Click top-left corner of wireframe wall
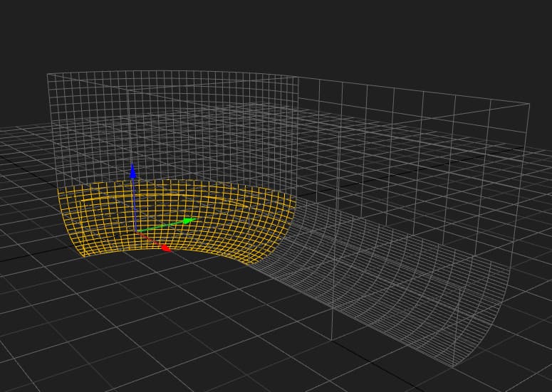Viewport: 552px width, 392px height. [48, 74]
